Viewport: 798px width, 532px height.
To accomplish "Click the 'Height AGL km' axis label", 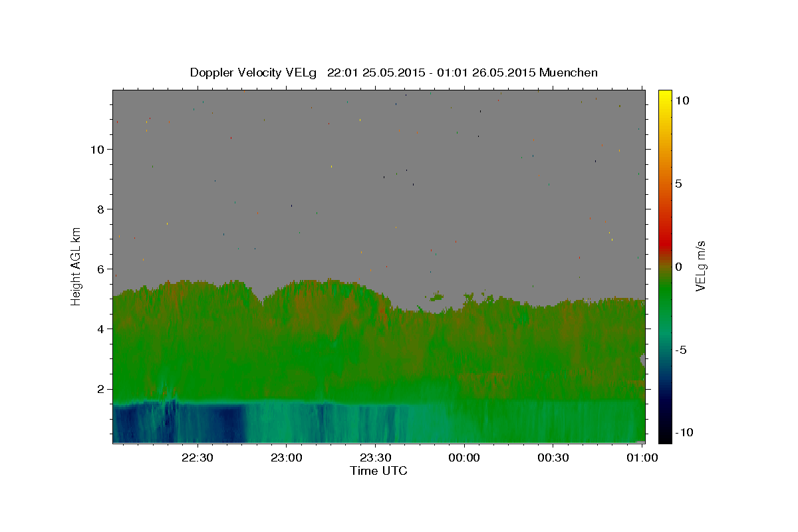I will click(x=76, y=267).
